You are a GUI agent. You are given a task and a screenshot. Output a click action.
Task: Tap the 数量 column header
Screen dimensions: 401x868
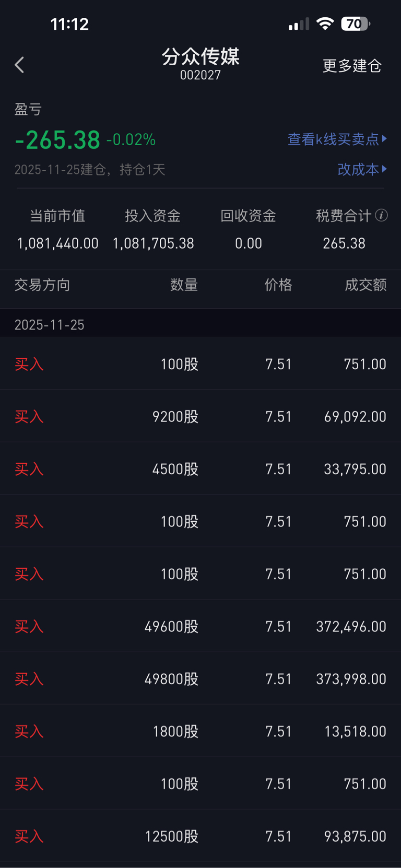pyautogui.click(x=184, y=285)
